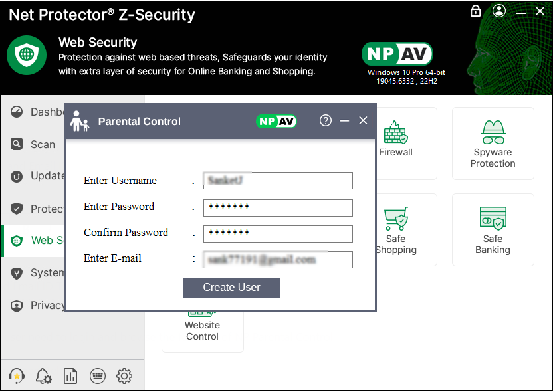Image resolution: width=553 pixels, height=392 pixels.
Task: Launch the virtual keyboard icon
Action: pyautogui.click(x=98, y=375)
